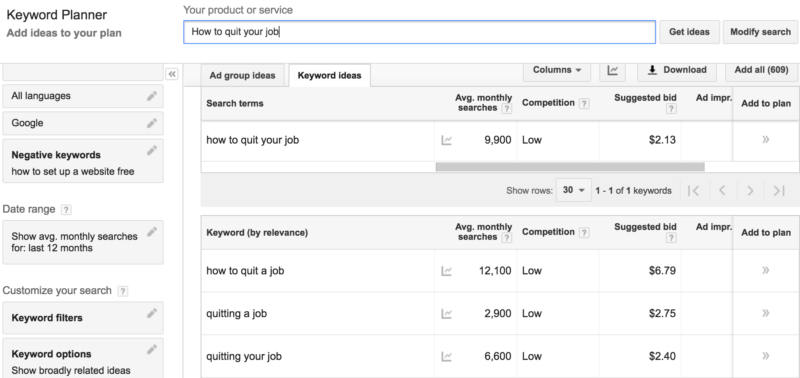800x378 pixels.
Task: Click the Get ideas button
Action: 689,32
